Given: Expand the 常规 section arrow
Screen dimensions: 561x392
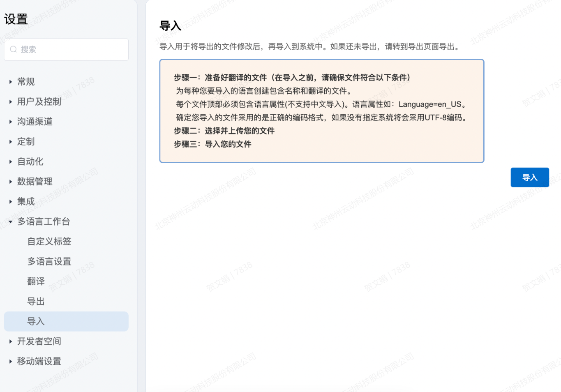Looking at the screenshot, I should click(x=10, y=82).
